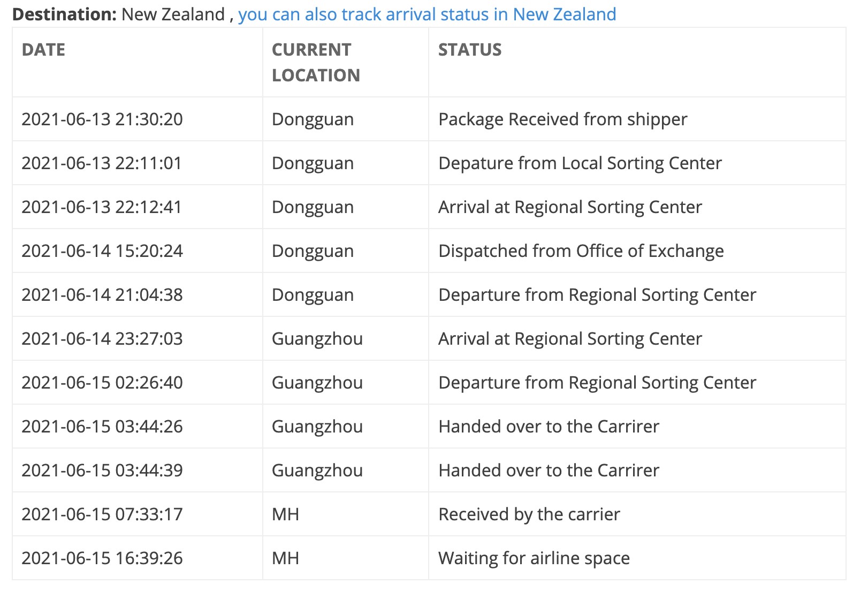Select the date 2021-06-15 16:39:26
The image size is (868, 607).
[x=102, y=558]
